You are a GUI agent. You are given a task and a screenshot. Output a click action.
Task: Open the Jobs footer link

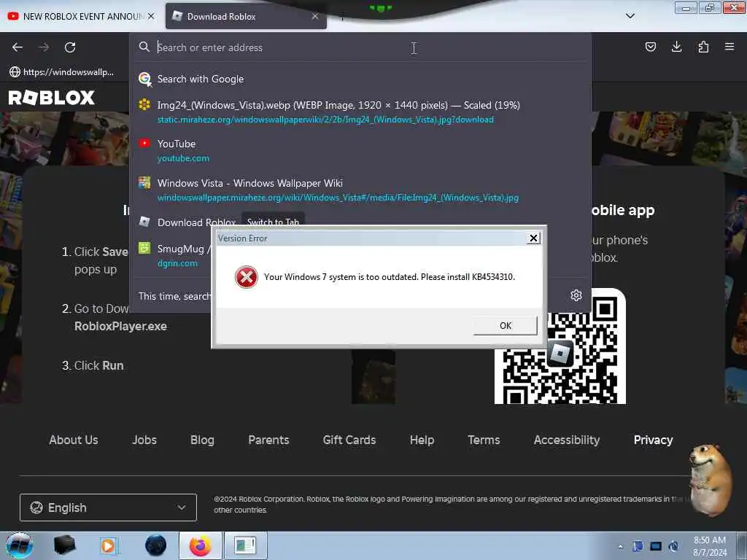click(x=144, y=440)
